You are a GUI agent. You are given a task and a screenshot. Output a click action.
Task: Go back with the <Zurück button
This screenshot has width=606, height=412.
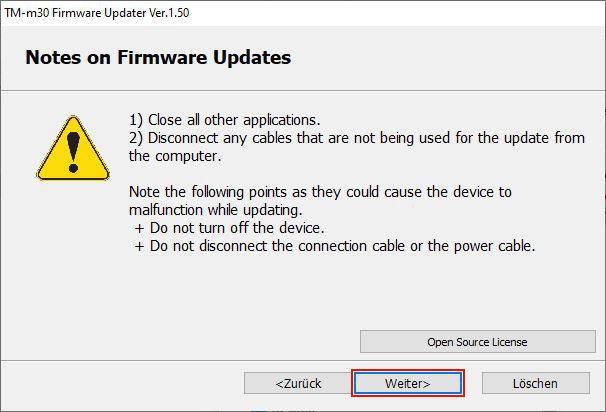(299, 383)
